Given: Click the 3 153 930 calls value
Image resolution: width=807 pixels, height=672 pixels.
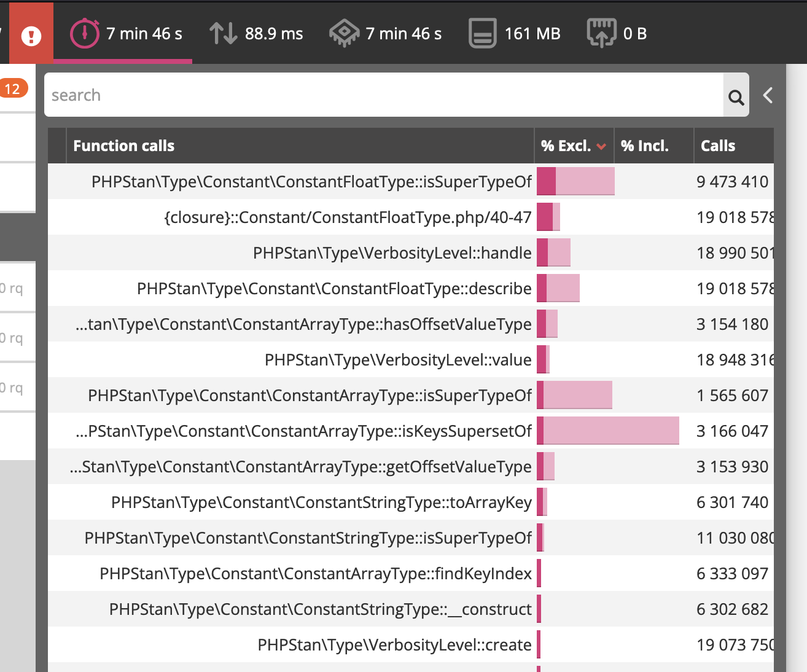Looking at the screenshot, I should 732,467.
